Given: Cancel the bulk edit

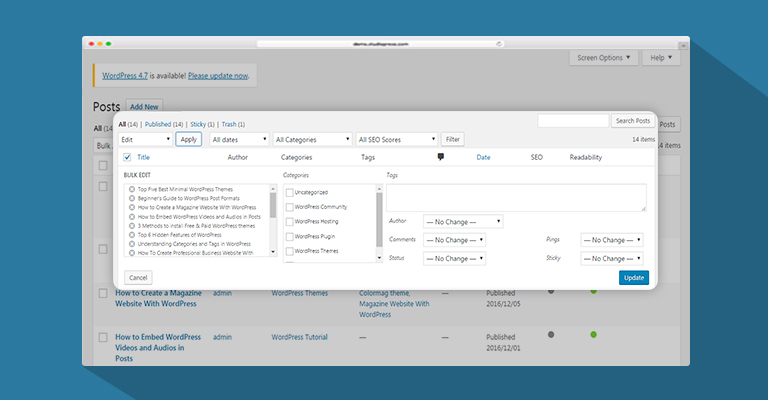Looking at the screenshot, I should [x=138, y=278].
